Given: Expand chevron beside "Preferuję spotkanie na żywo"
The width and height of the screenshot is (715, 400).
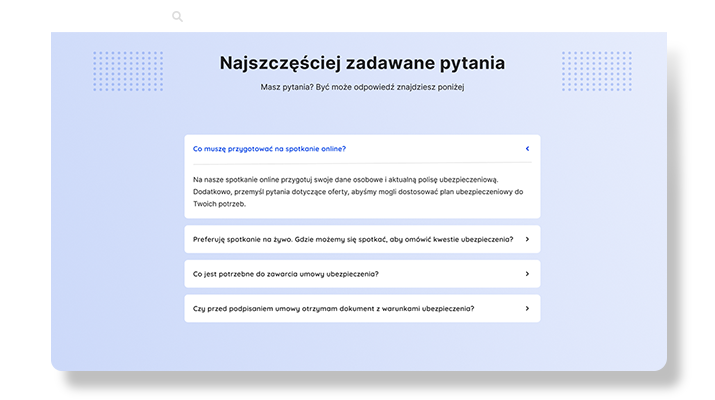Looking at the screenshot, I should (x=527, y=240).
